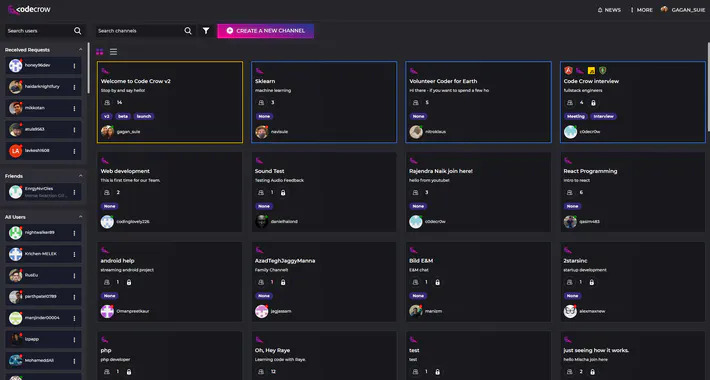
Task: Click the search users magnifier icon
Action: point(77,31)
